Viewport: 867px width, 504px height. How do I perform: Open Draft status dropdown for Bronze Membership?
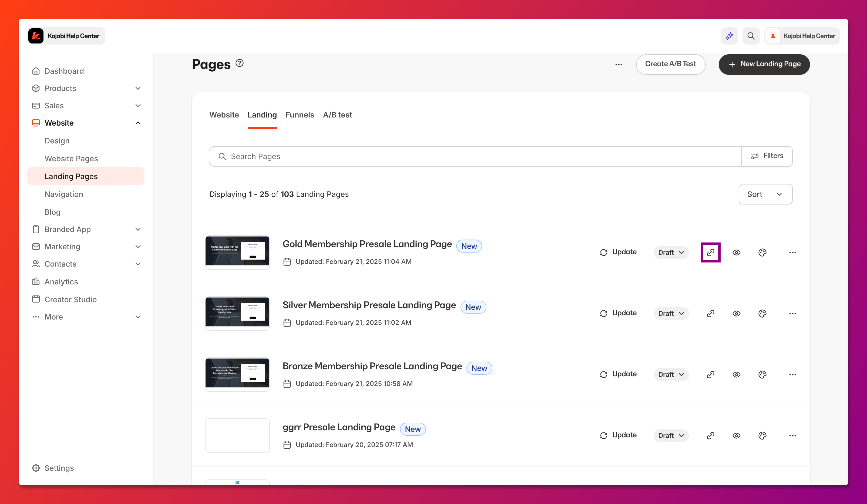point(671,374)
